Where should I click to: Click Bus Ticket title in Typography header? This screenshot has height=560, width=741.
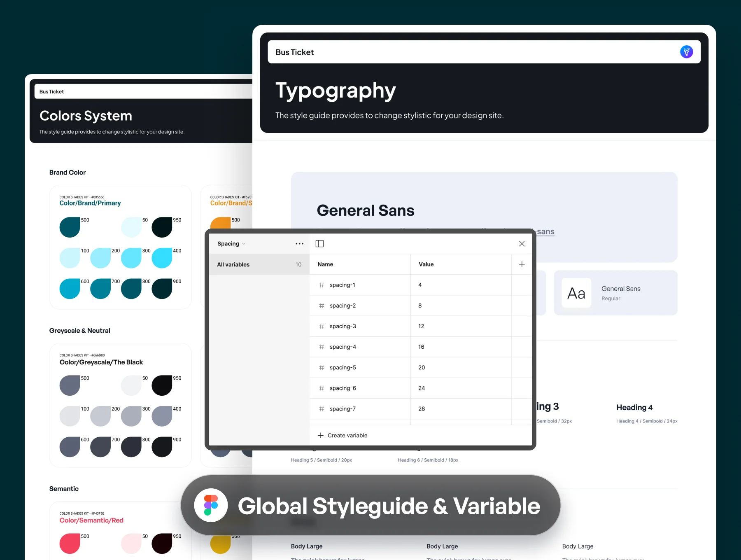[x=295, y=52]
